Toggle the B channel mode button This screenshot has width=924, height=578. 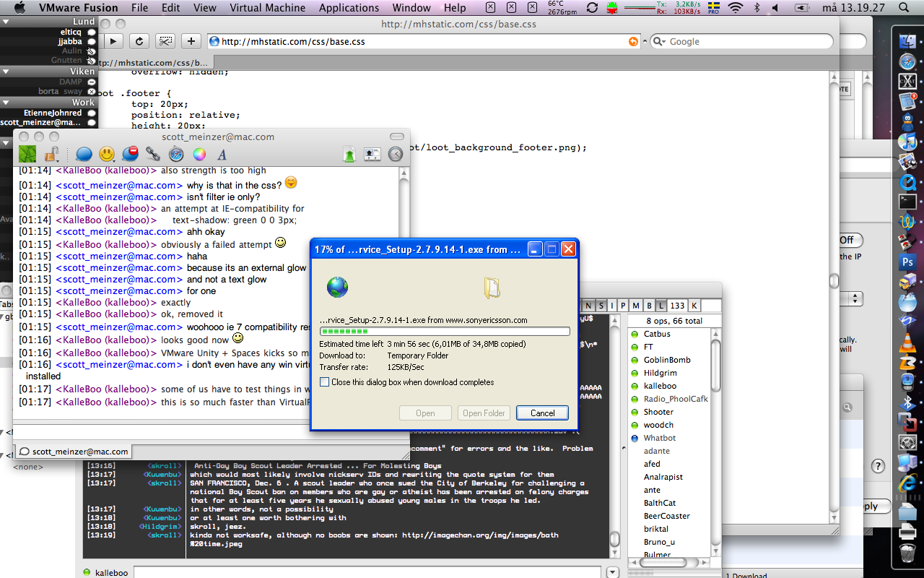tap(649, 306)
